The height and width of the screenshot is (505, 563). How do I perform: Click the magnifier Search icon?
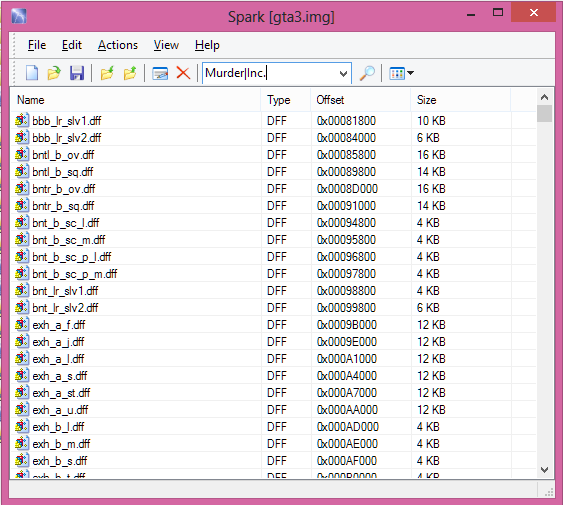[x=367, y=73]
